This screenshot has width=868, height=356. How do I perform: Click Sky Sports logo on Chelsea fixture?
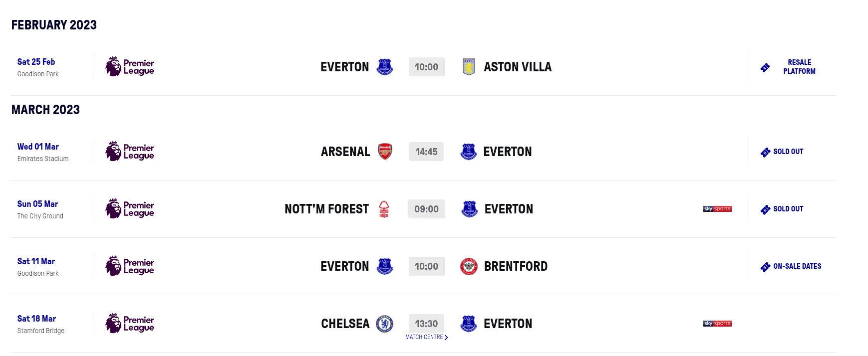tap(717, 324)
